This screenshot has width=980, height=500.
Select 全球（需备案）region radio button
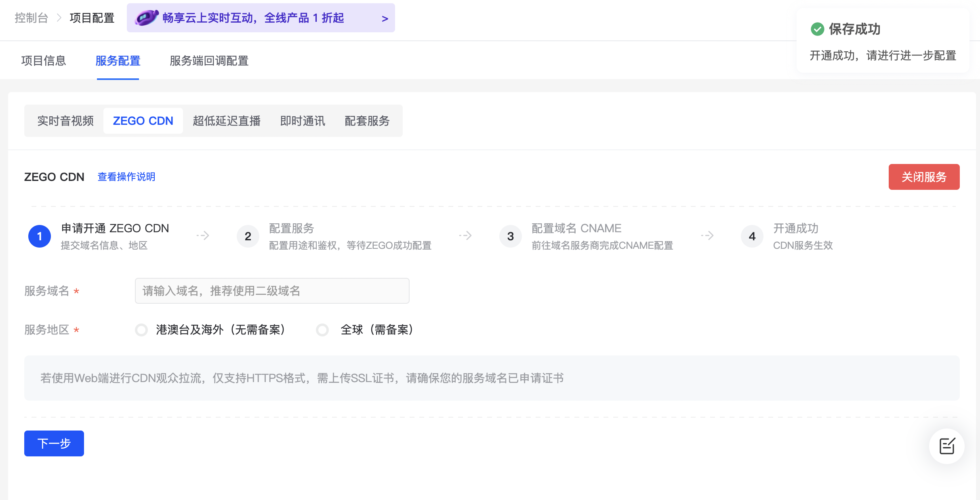(x=322, y=330)
